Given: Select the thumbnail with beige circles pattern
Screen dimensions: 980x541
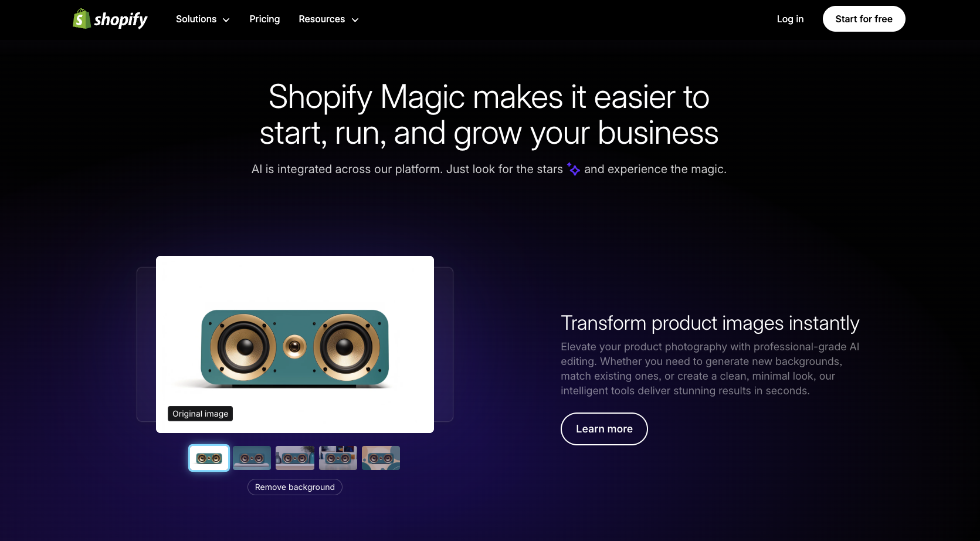Looking at the screenshot, I should tap(381, 458).
